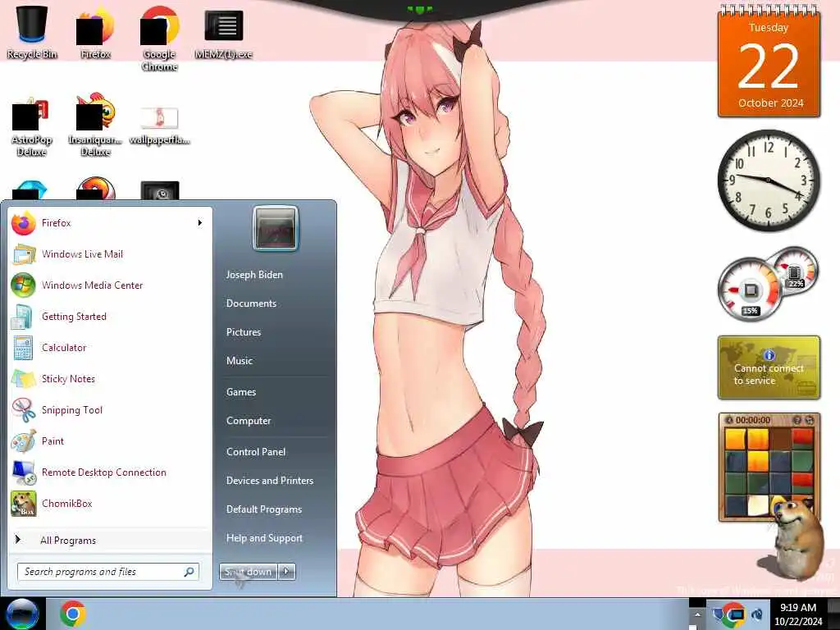This screenshot has width=840, height=630.
Task: Open Remote Desktop Connection
Action: click(110, 472)
